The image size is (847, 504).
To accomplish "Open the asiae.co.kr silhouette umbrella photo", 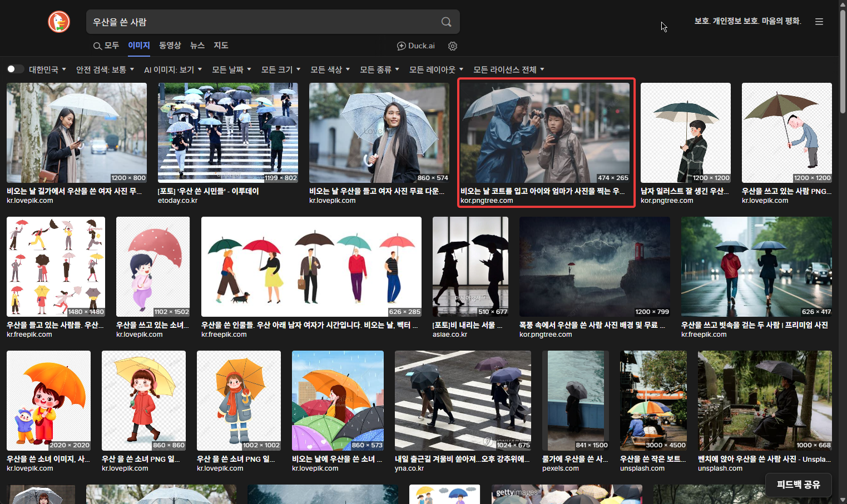I will [470, 267].
